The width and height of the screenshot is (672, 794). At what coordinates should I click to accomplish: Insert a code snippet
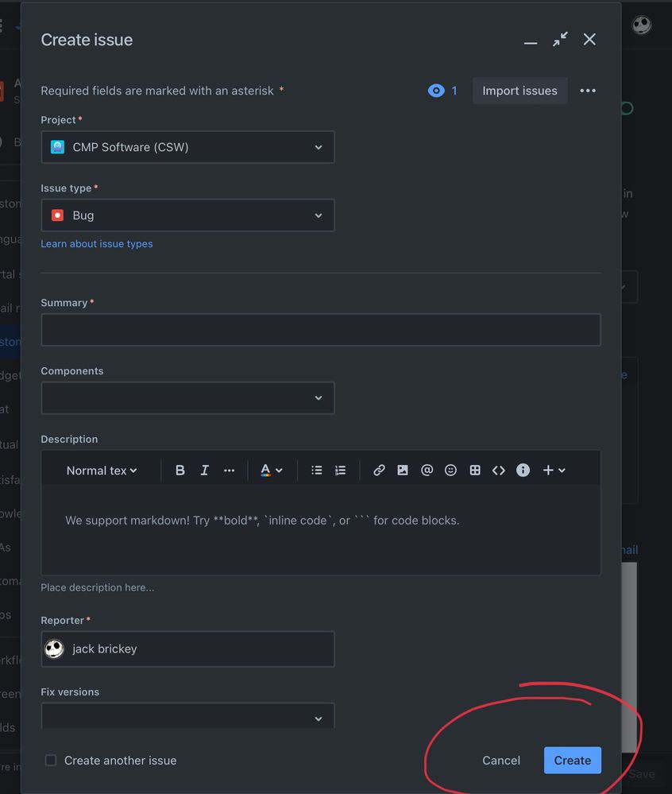(498, 471)
